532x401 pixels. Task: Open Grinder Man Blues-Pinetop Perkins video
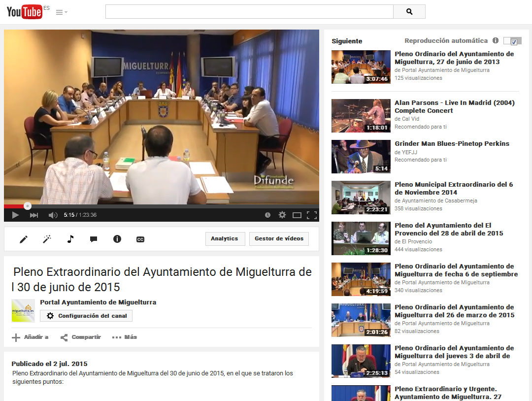pyautogui.click(x=452, y=143)
